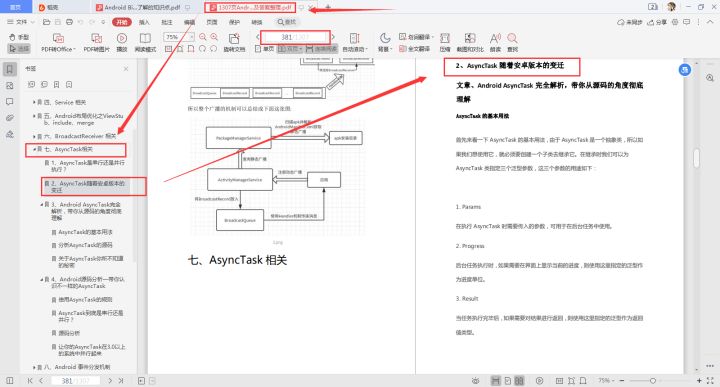Open the 自动滚动 auto-scroll dropdown
This screenshot has height=387, width=720.
point(354,49)
